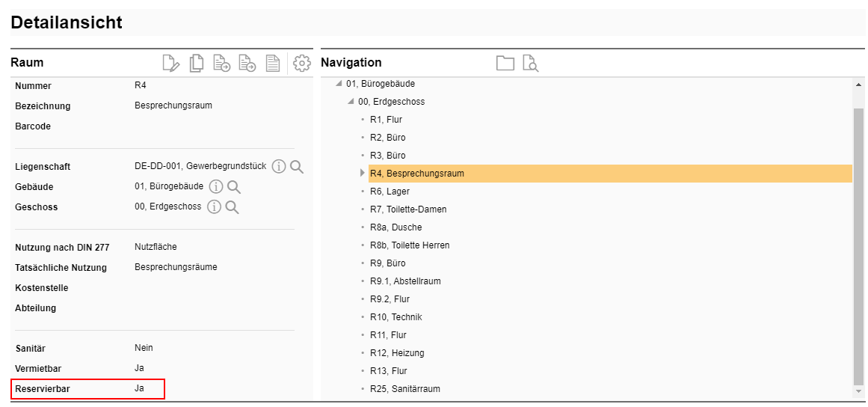Click magnifier beside Geschoss 00, Erdgeschoss
Image resolution: width=868 pixels, height=407 pixels.
232,207
